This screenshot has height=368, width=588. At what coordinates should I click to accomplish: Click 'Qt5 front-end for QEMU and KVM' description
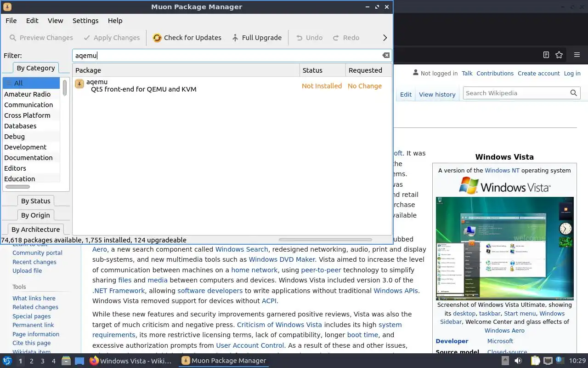point(144,89)
